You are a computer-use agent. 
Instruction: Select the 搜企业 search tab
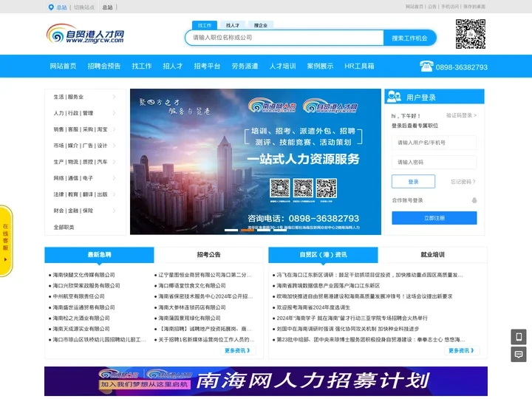(x=261, y=25)
